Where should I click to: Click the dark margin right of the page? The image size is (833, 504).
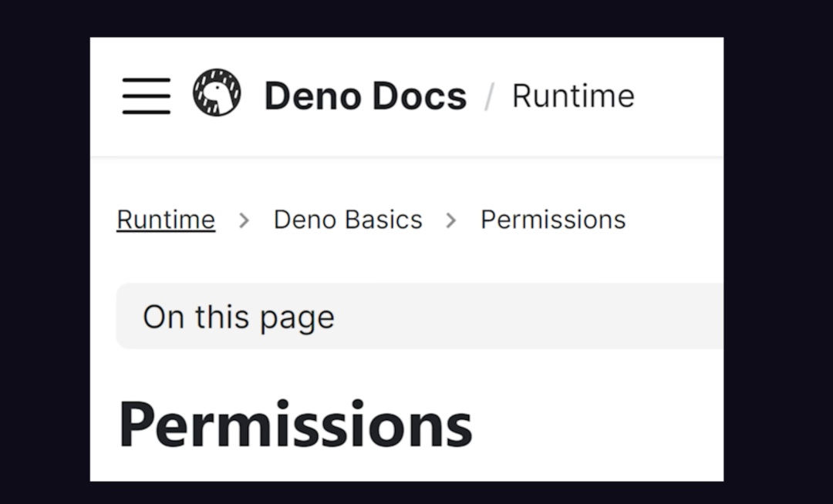[x=778, y=252]
